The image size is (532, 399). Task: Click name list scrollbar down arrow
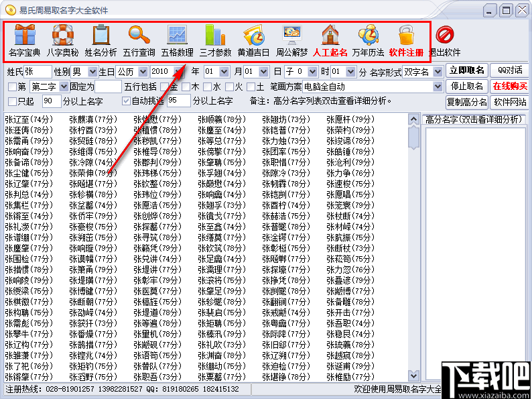point(413,375)
